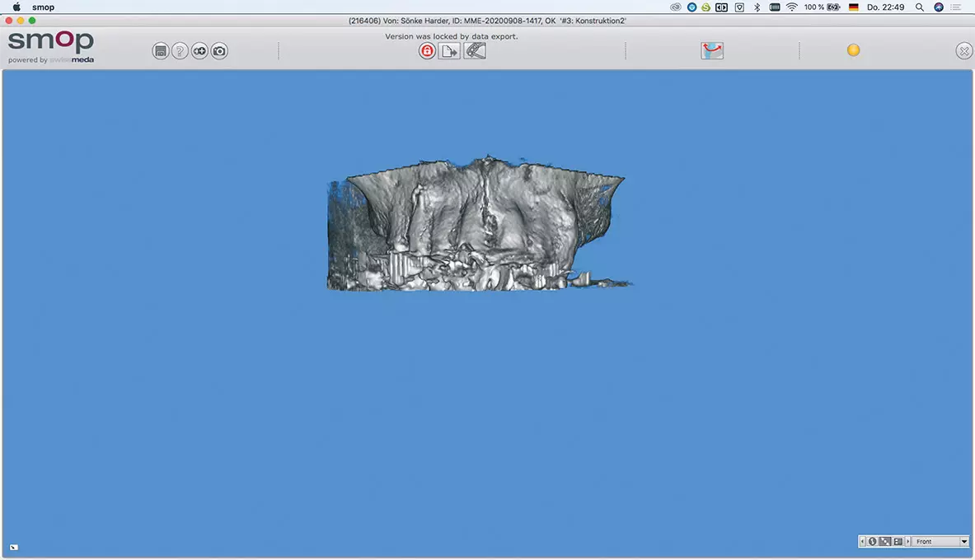Click the third view mode icon near Front

click(x=898, y=541)
